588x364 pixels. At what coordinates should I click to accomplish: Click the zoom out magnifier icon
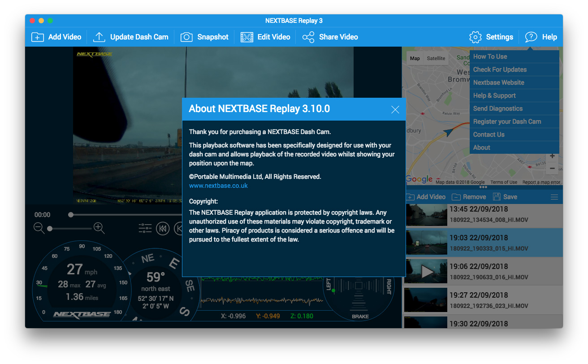click(39, 228)
